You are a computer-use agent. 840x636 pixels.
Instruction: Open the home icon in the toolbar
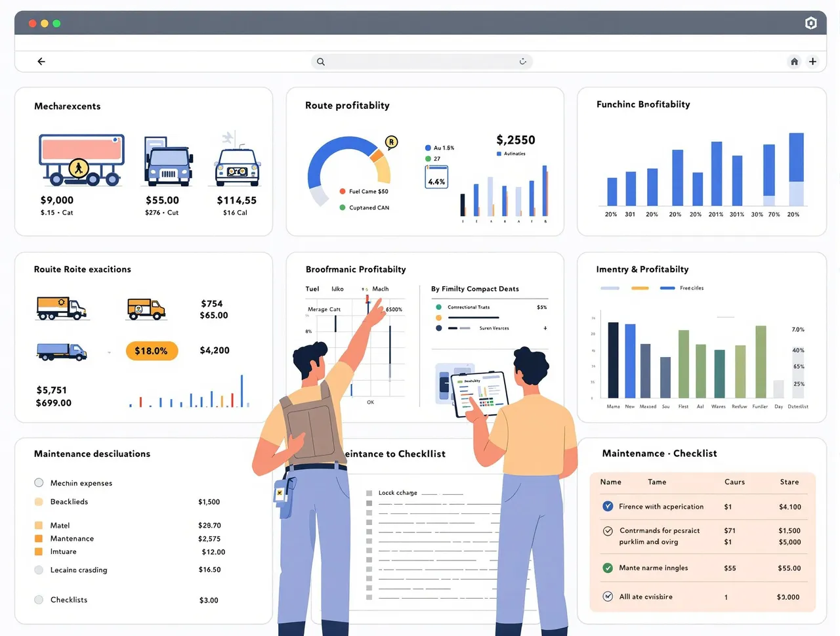(x=794, y=62)
